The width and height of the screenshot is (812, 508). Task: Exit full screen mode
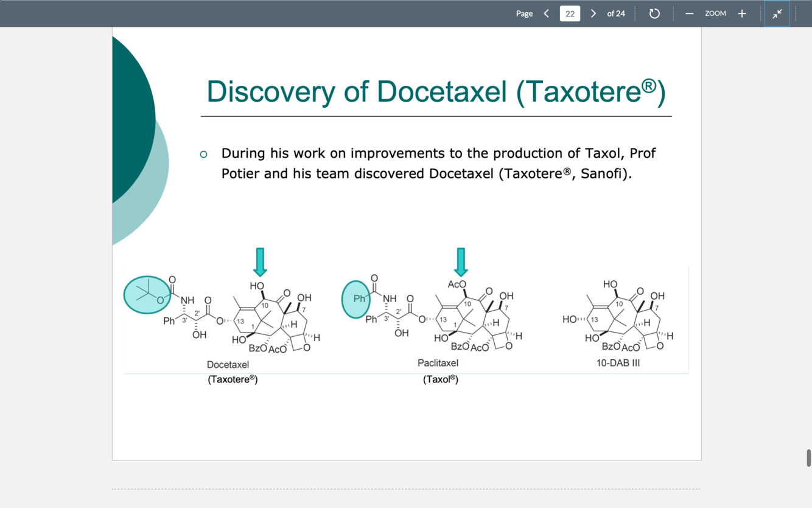click(x=777, y=13)
